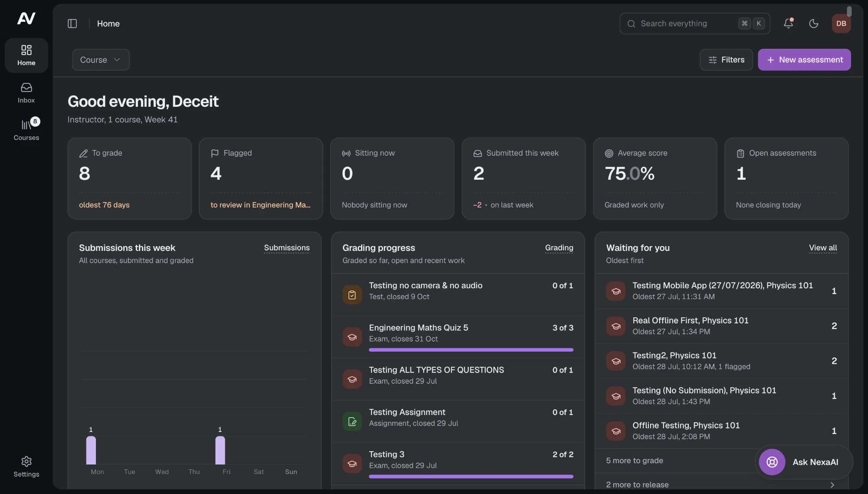The height and width of the screenshot is (494, 868).
Task: Click the Average score target icon
Action: [609, 153]
